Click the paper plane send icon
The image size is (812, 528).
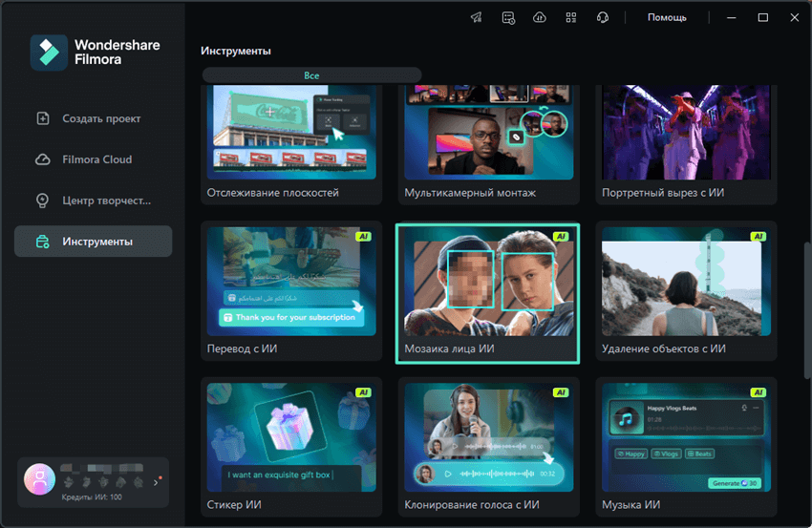pos(477,17)
